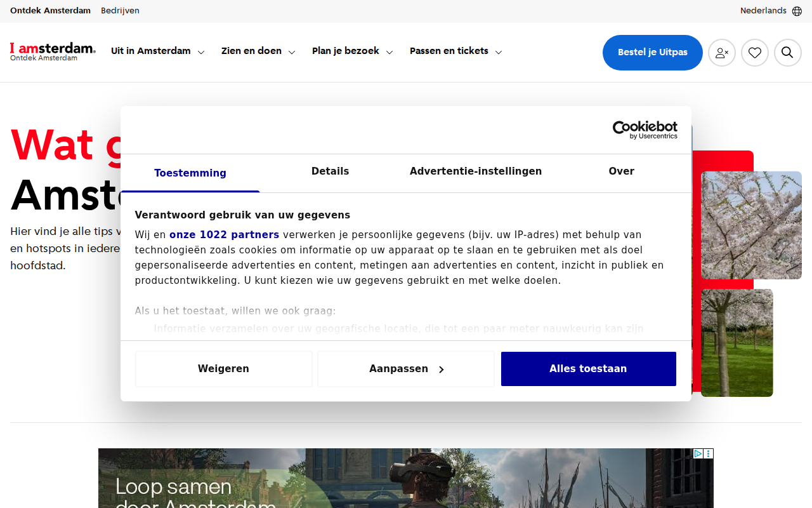Expand Uit in Amsterdam menu
This screenshot has height=508, width=812.
click(158, 51)
